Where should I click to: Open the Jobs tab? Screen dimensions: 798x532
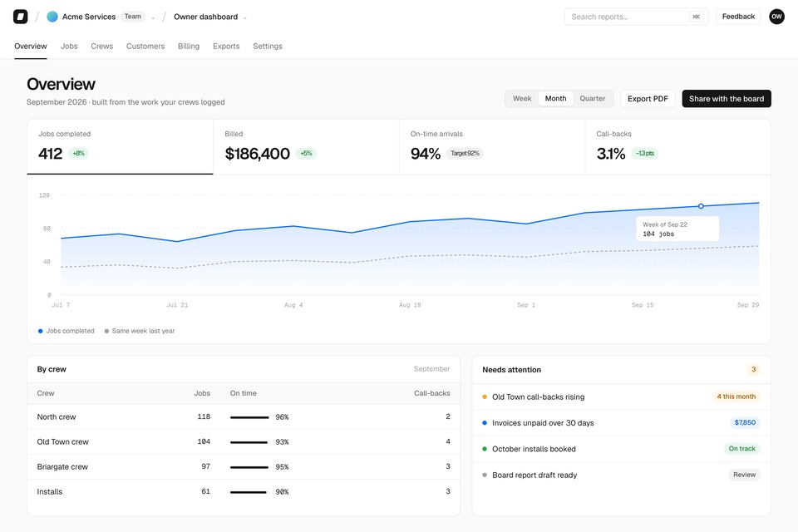pyautogui.click(x=69, y=47)
